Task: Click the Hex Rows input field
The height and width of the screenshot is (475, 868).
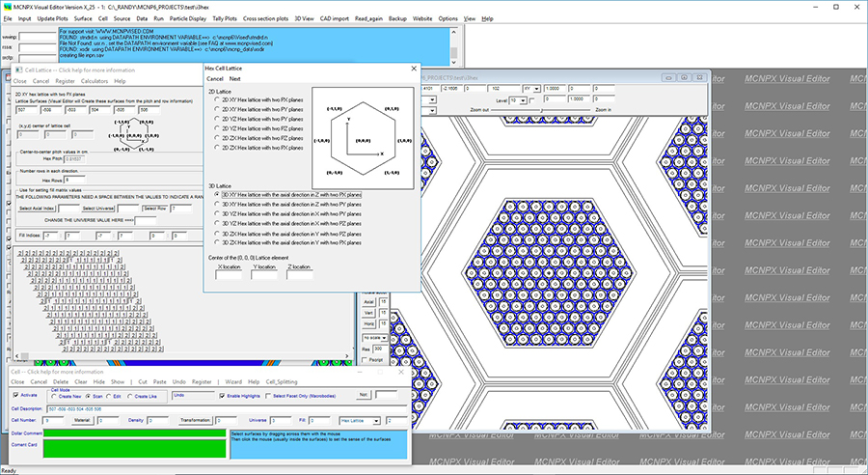Action: (74, 179)
